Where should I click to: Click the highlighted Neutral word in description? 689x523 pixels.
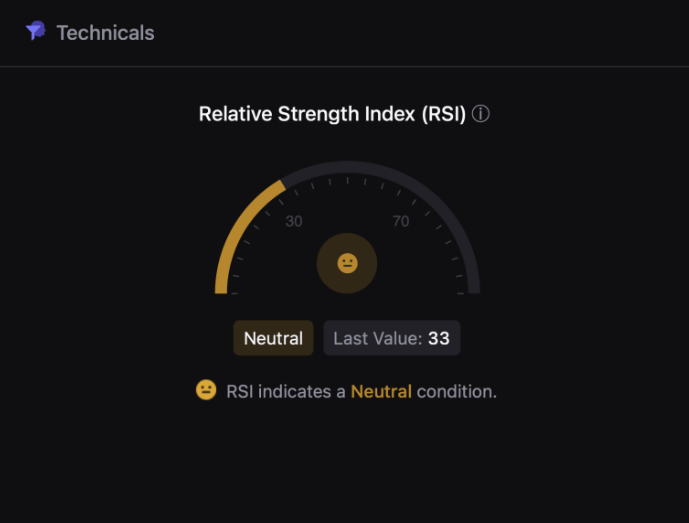coord(381,392)
